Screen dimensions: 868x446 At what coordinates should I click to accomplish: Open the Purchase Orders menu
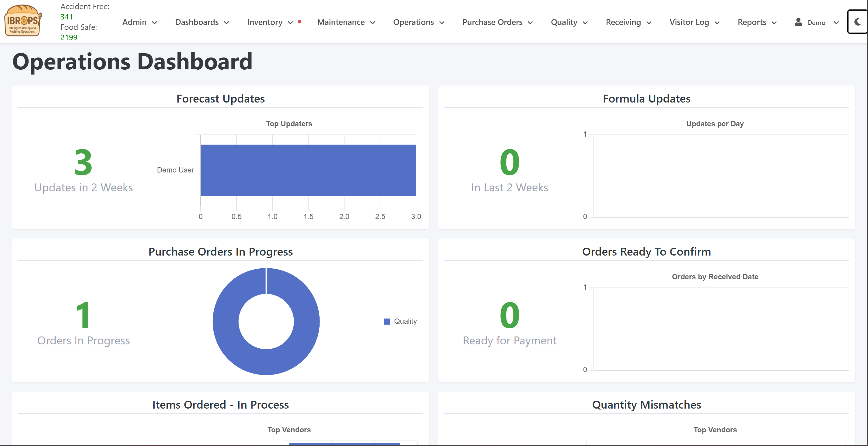coord(497,22)
